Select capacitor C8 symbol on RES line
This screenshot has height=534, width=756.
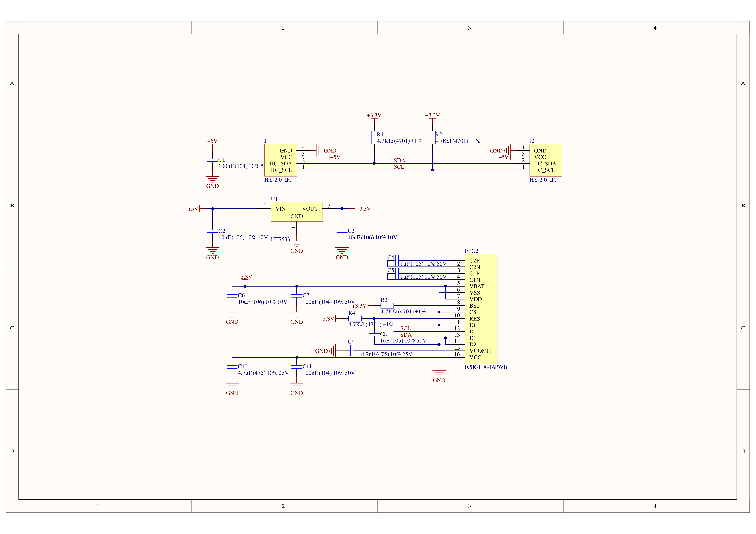click(x=374, y=334)
